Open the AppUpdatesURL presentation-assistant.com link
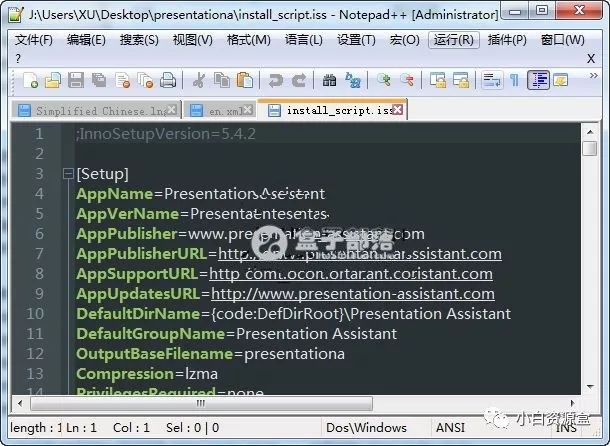This screenshot has height=446, width=610. 353,294
